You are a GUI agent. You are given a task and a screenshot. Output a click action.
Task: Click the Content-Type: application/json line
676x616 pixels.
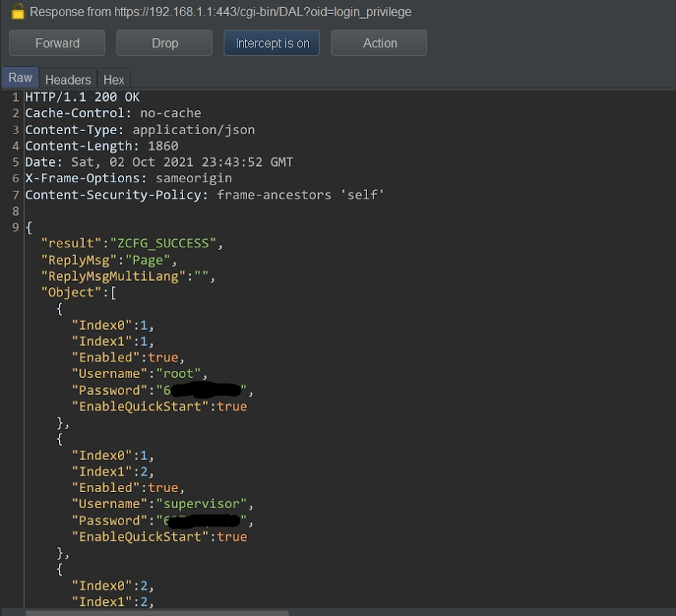point(140,130)
